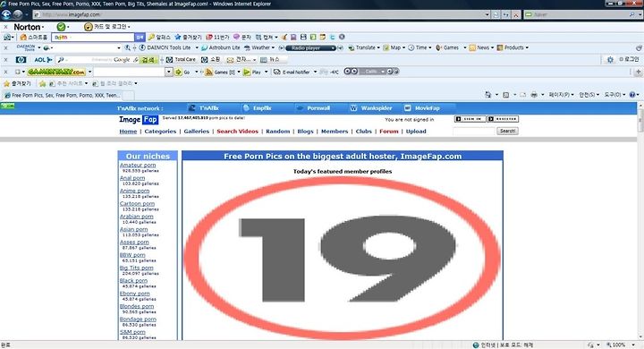Click the empty new tab button
Viewport: 644px width, 349px height.
point(128,96)
